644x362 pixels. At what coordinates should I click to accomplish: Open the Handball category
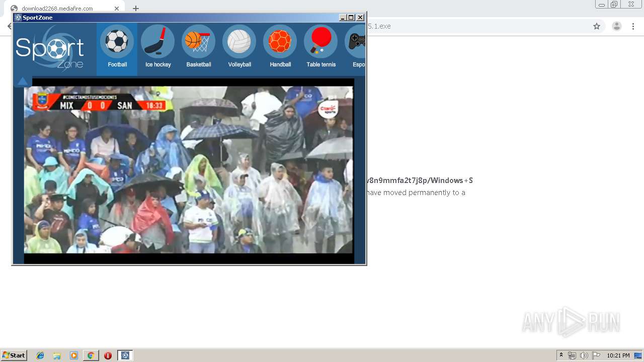(280, 49)
